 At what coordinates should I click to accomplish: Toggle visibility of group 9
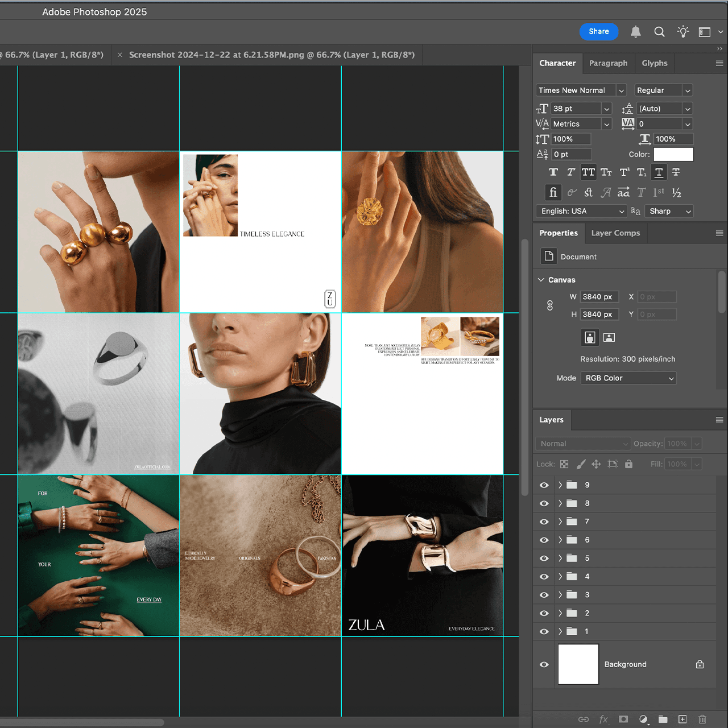click(544, 485)
